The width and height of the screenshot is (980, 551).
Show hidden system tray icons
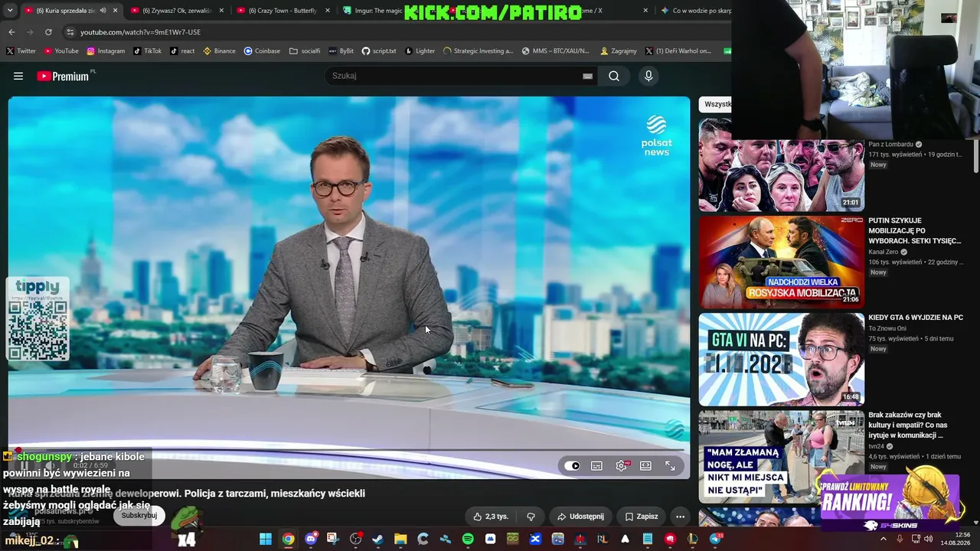coord(883,540)
